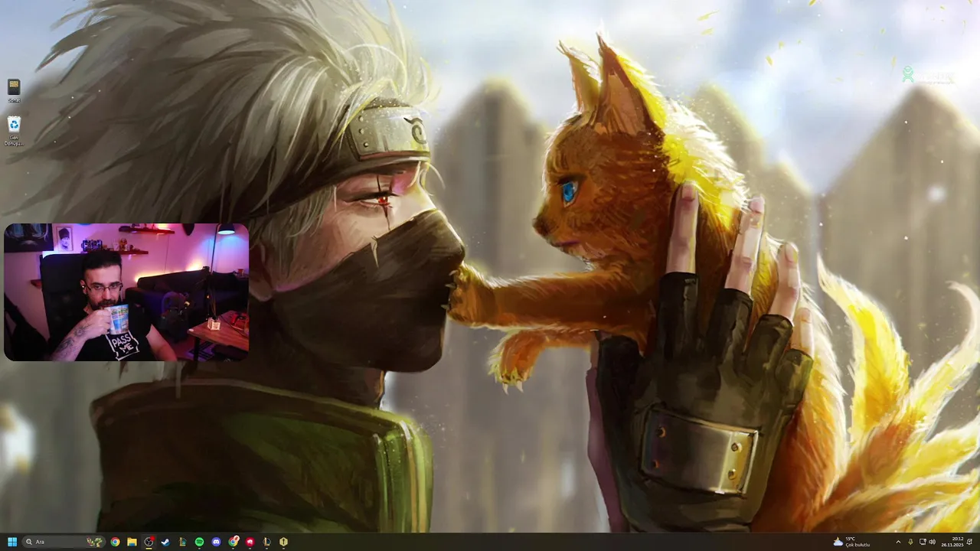Select the dark desktop shortcut above Recycle Bin
Image resolution: width=980 pixels, height=551 pixels.
[14, 90]
